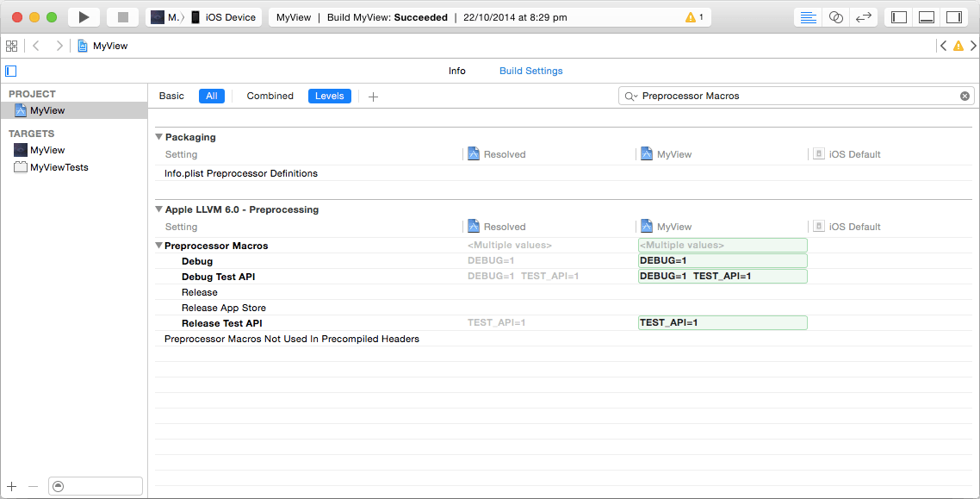980x499 pixels.
Task: Select Preprocessor Macros Not Used In Precompiled Headers
Action: pos(563,339)
